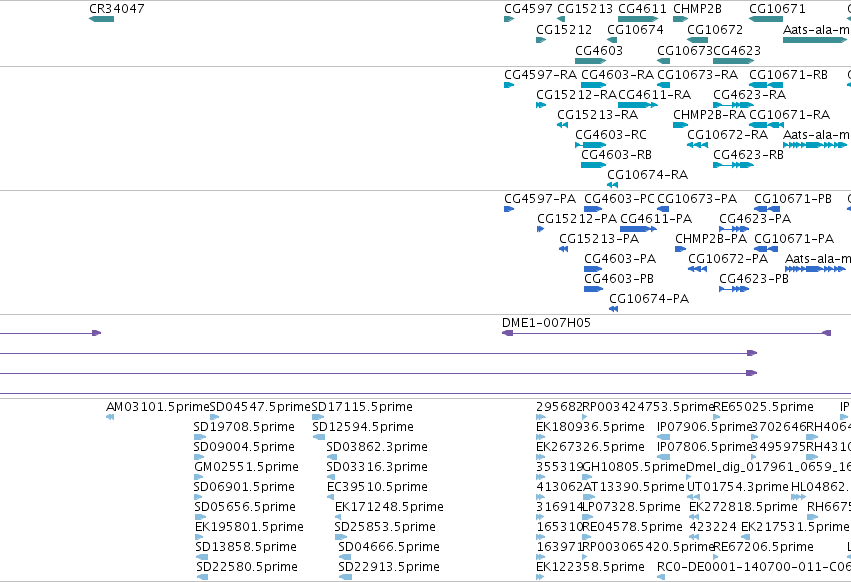This screenshot has width=851, height=582.
Task: Open the SD09004.5prime EST label
Action: [x=244, y=447]
